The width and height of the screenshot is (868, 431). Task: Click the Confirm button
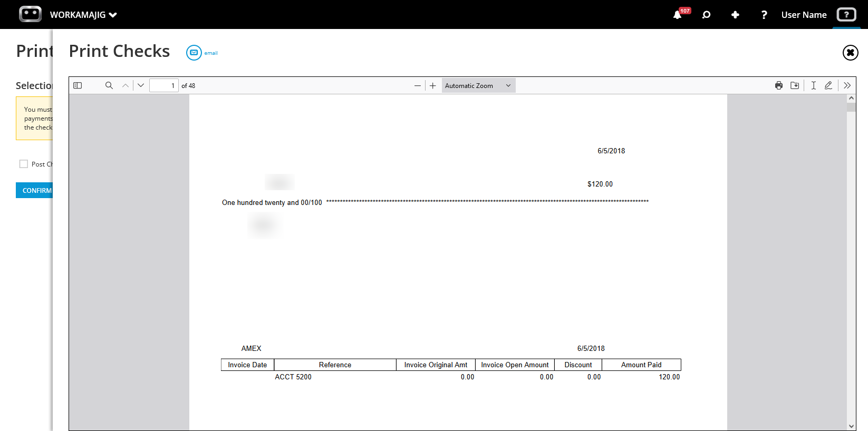pyautogui.click(x=35, y=190)
